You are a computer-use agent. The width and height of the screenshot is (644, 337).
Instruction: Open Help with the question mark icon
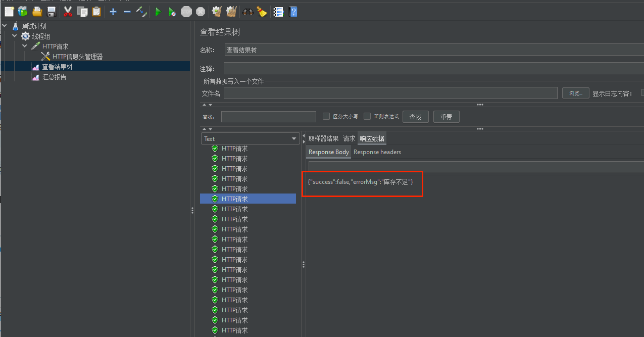point(292,11)
